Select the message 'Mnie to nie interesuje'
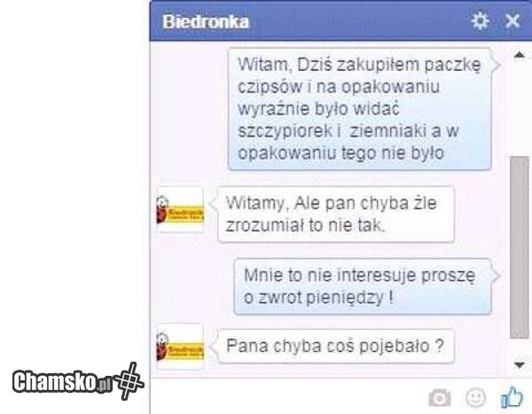 [363, 286]
